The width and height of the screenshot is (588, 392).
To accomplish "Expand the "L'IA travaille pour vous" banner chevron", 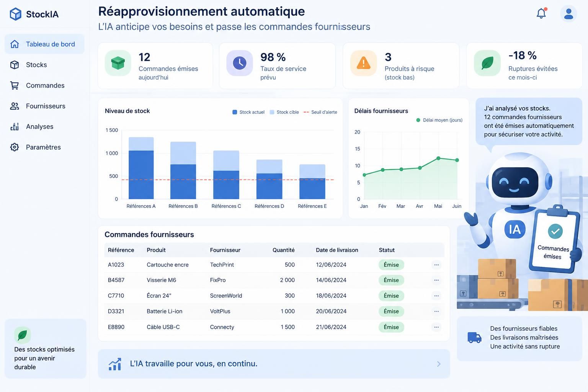I will click(x=439, y=364).
